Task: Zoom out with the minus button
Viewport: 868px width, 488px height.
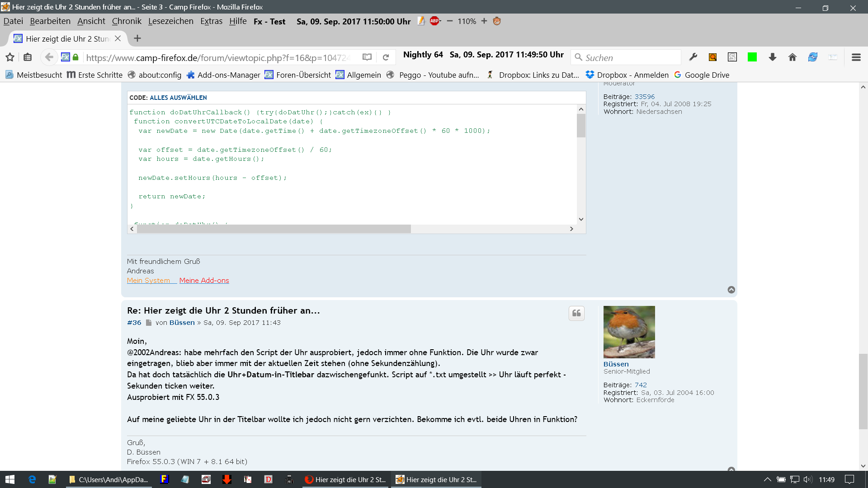Action: [x=449, y=21]
